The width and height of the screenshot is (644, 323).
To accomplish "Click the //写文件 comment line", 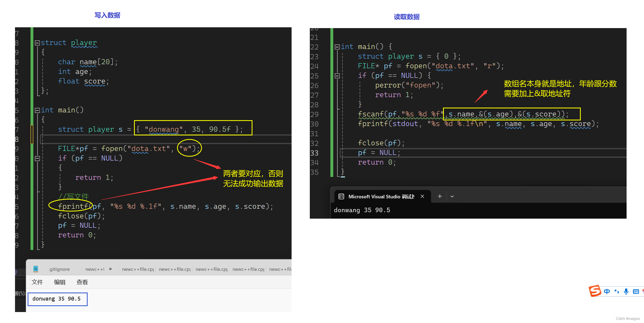I will pos(73,197).
